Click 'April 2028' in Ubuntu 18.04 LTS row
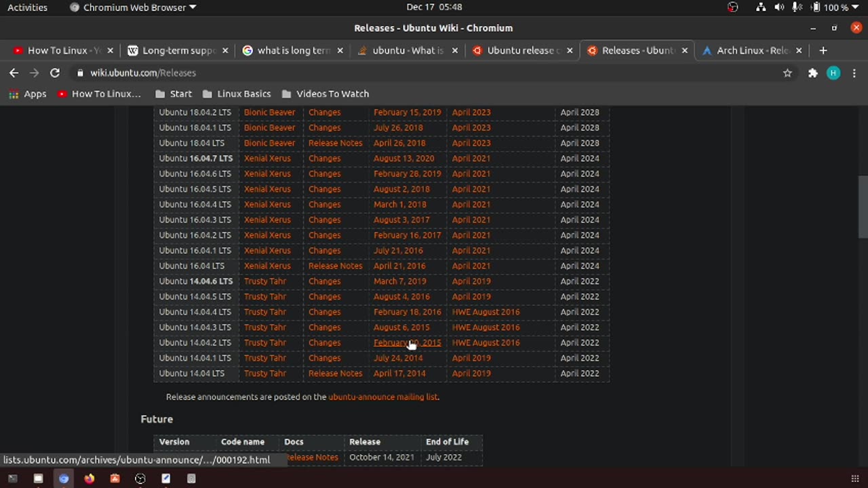Screen dimensions: 868x488 tap(580, 143)
